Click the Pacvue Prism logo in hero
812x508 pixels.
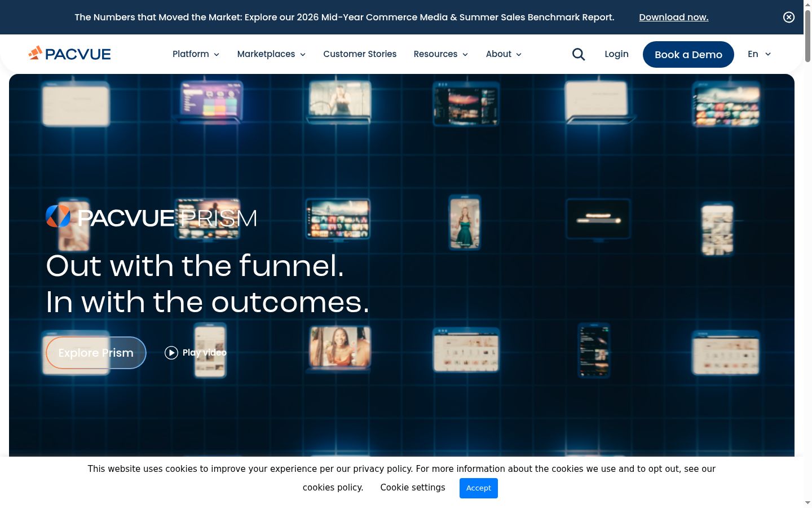coord(151,217)
